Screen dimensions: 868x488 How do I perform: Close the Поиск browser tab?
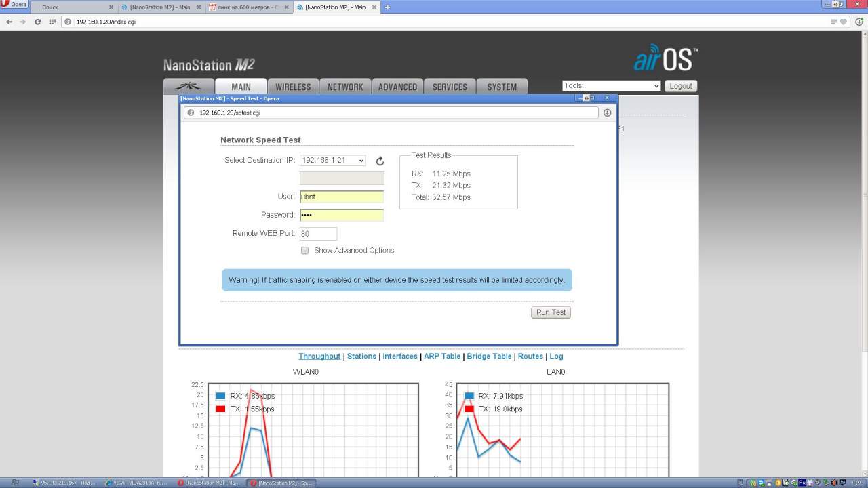[x=111, y=7]
